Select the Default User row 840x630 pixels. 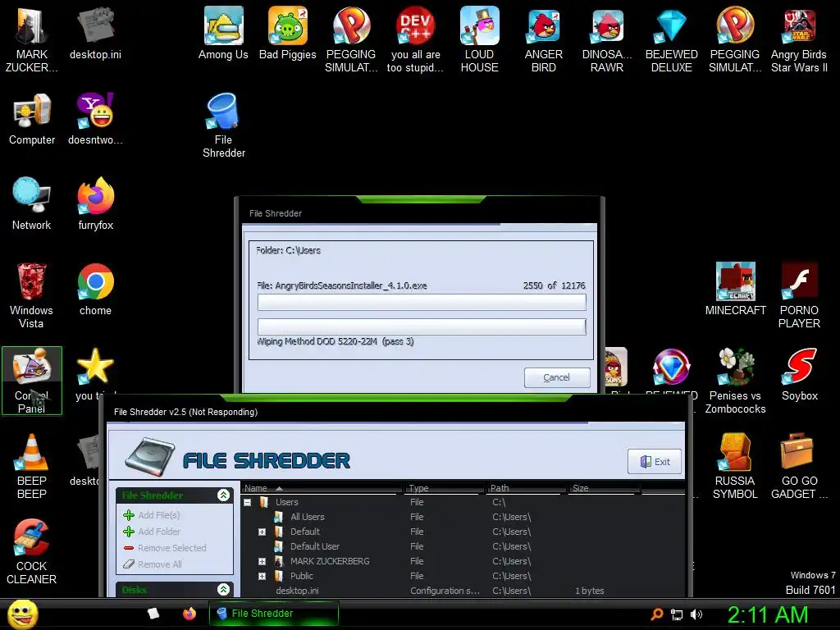click(463, 546)
